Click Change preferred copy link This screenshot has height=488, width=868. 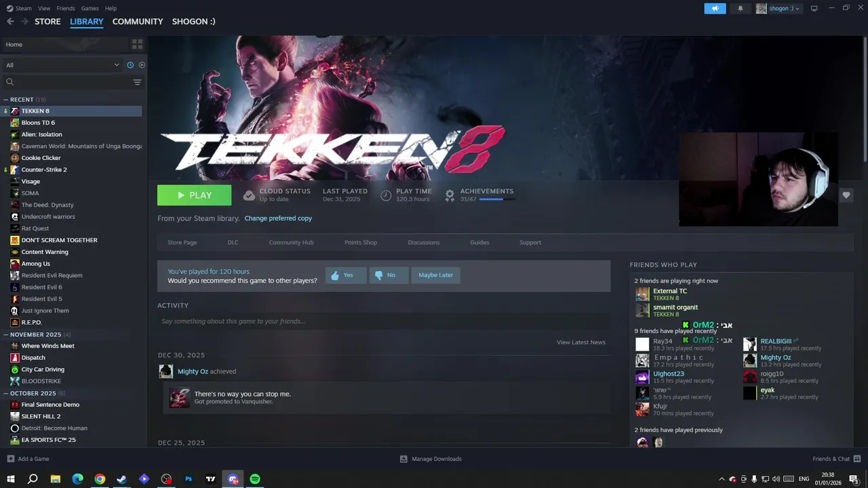(x=278, y=218)
